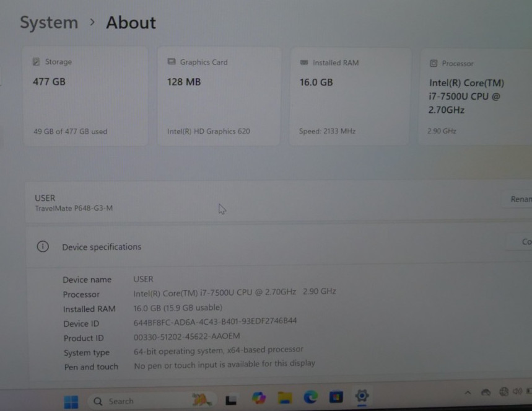532x411 pixels.
Task: Open the Storage card
Action: (85, 97)
